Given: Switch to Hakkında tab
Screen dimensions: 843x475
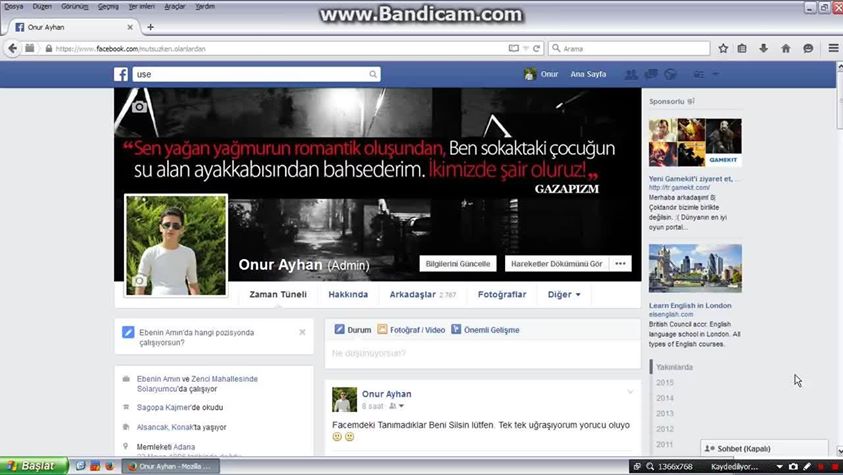Looking at the screenshot, I should click(x=348, y=294).
